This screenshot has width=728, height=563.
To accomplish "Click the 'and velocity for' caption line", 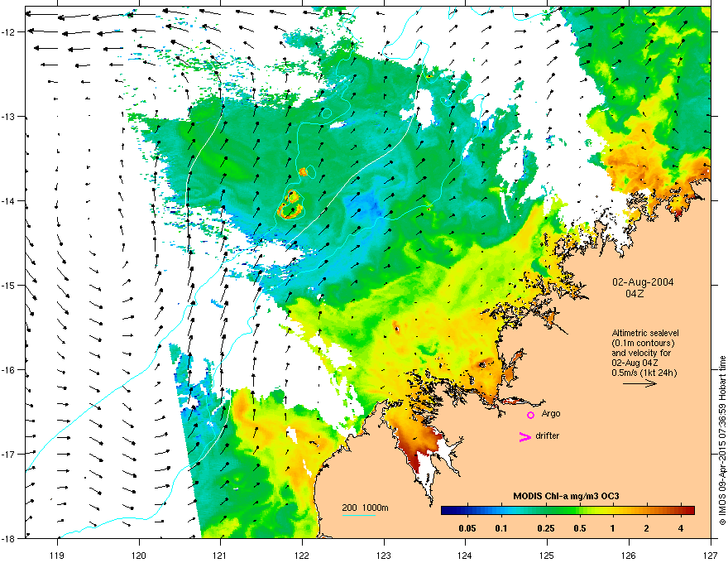I will point(641,353).
